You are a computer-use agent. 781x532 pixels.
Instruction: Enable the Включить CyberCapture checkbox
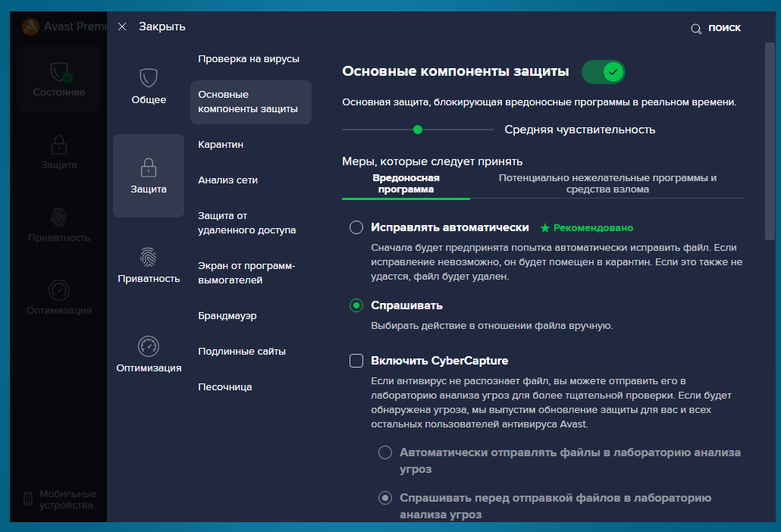(x=356, y=360)
